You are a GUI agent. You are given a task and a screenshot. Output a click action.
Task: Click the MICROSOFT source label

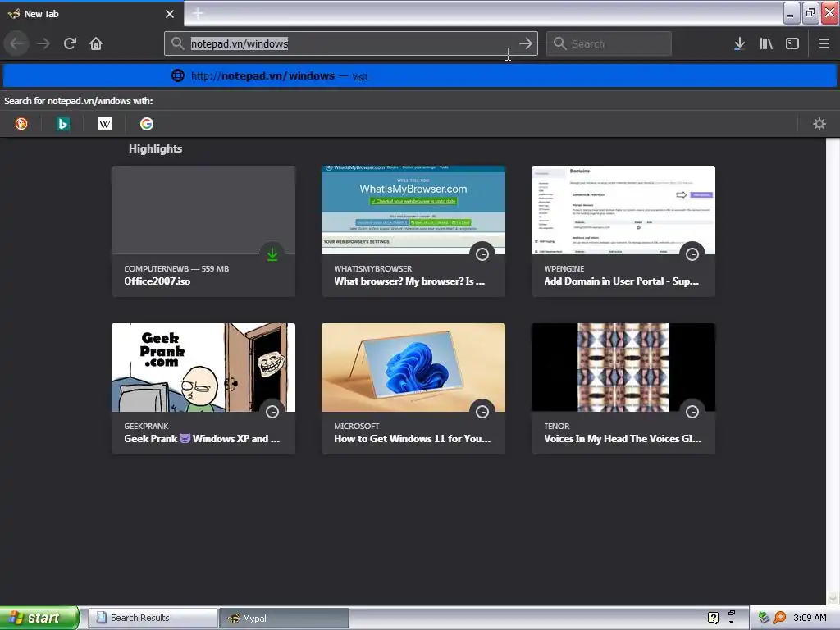(356, 426)
